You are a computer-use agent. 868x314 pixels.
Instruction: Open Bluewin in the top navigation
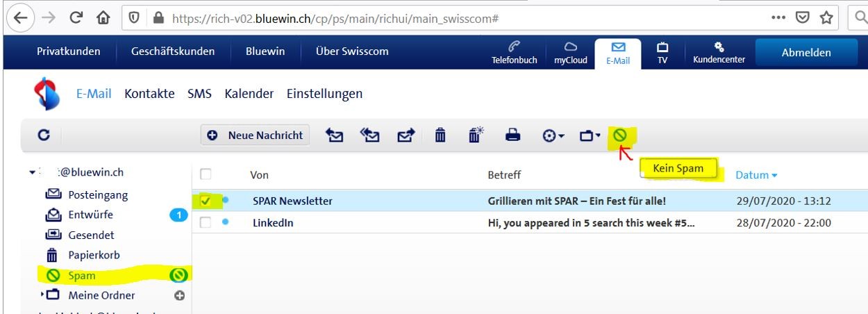(x=265, y=52)
